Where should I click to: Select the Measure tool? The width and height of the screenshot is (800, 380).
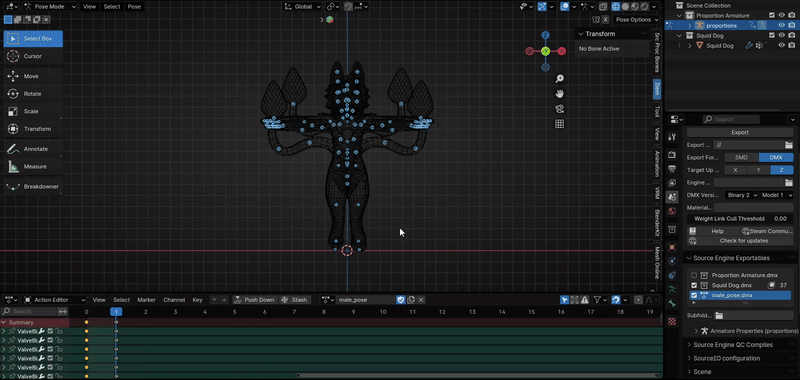click(33, 166)
